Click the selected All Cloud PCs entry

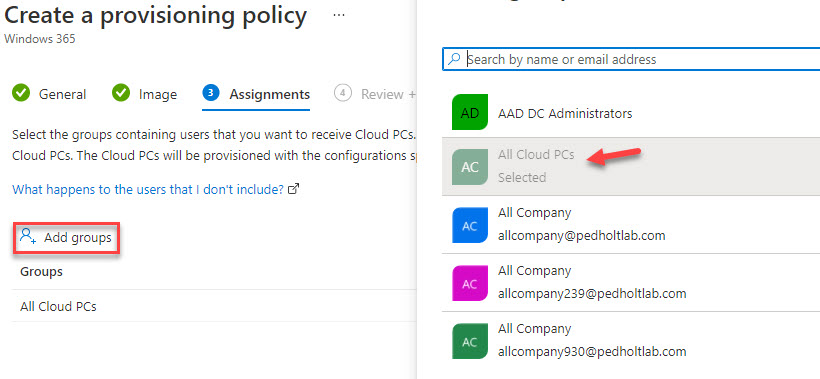click(631, 166)
